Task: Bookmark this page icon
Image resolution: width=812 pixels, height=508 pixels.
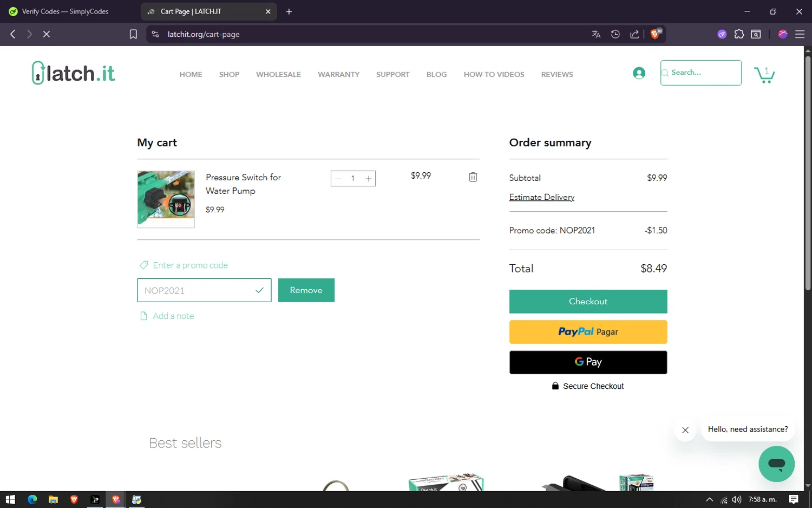Action: click(133, 34)
